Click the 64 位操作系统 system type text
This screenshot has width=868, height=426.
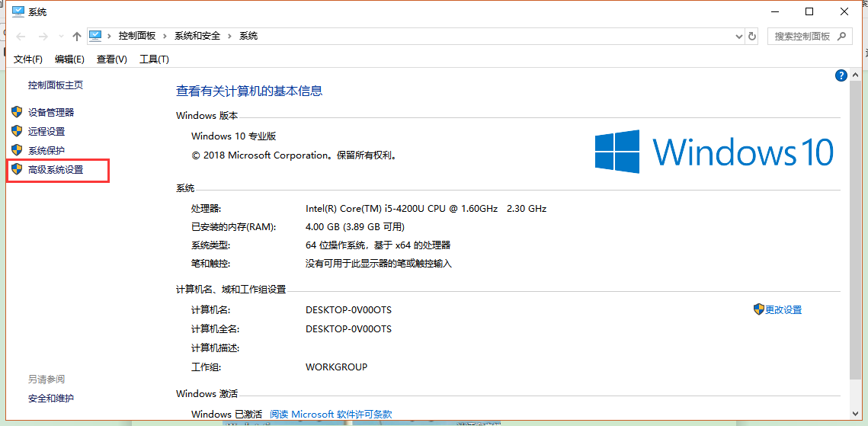click(378, 245)
